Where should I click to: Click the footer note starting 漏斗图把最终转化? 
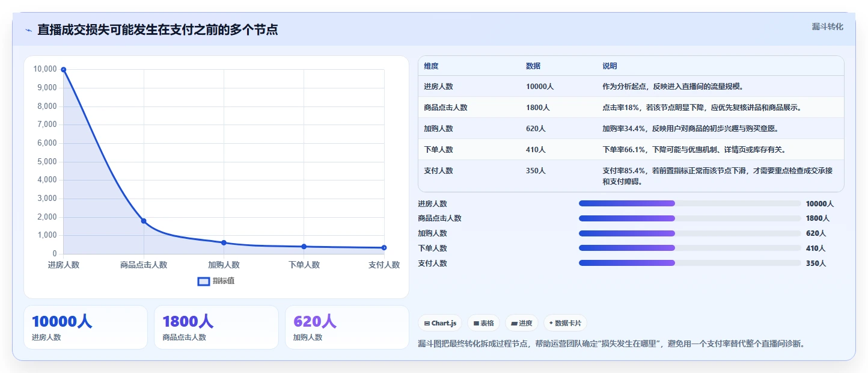[611, 344]
